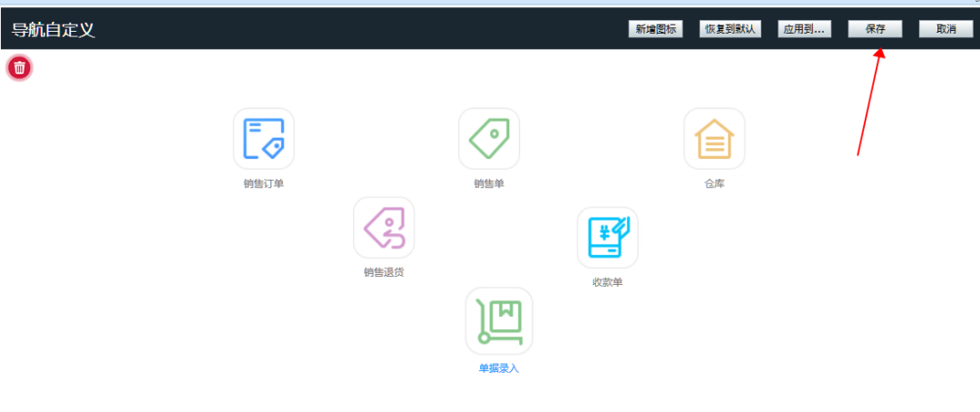Select the 销售单 tag icon
The width and height of the screenshot is (980, 412).
(x=489, y=139)
